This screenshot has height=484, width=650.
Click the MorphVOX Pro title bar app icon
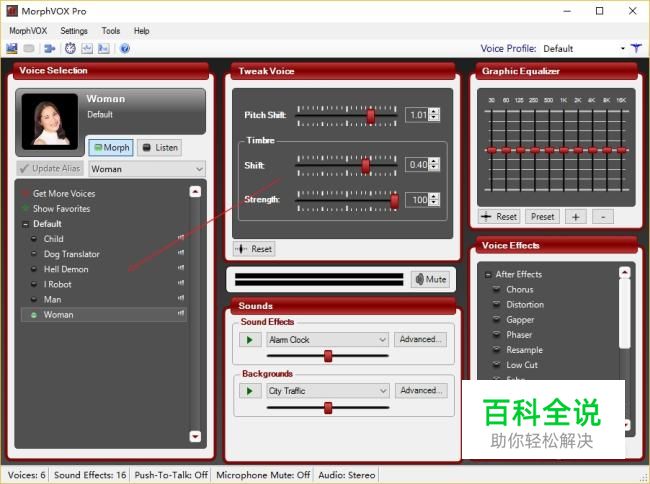(12, 11)
